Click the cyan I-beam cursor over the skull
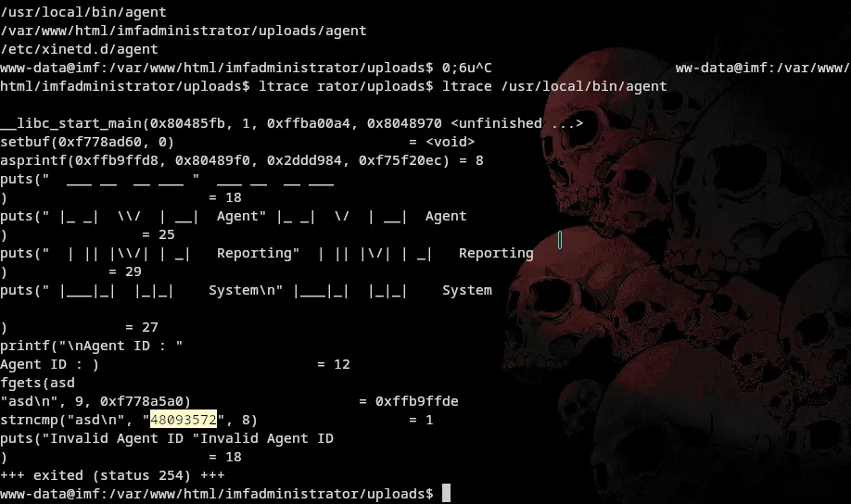The width and height of the screenshot is (851, 504). point(560,240)
